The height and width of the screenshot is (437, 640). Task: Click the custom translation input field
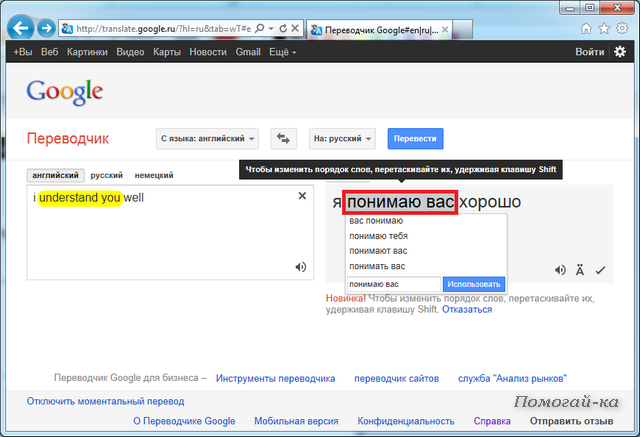pyautogui.click(x=394, y=284)
